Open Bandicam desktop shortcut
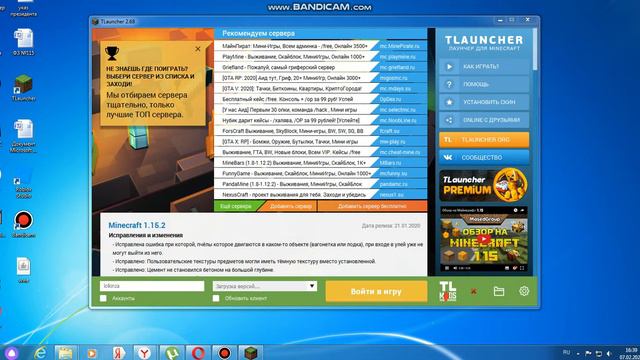This screenshot has height=360, width=640. coord(23,224)
